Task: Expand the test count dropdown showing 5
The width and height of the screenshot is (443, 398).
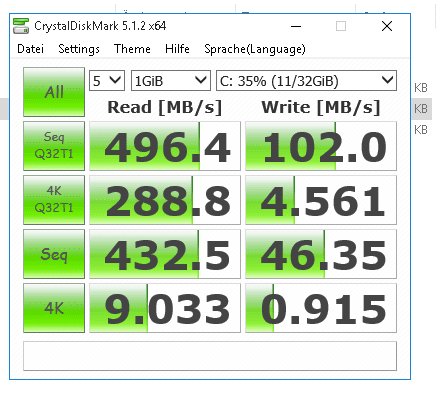Action: pyautogui.click(x=107, y=80)
